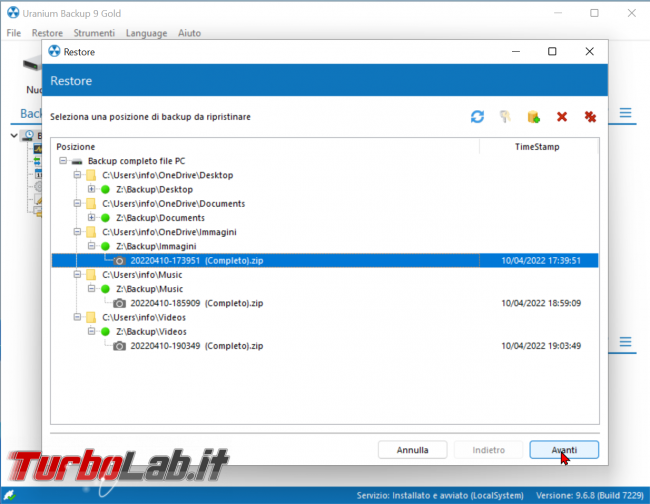Click timestamp 10/04/2022 18:59:09

pyautogui.click(x=541, y=303)
